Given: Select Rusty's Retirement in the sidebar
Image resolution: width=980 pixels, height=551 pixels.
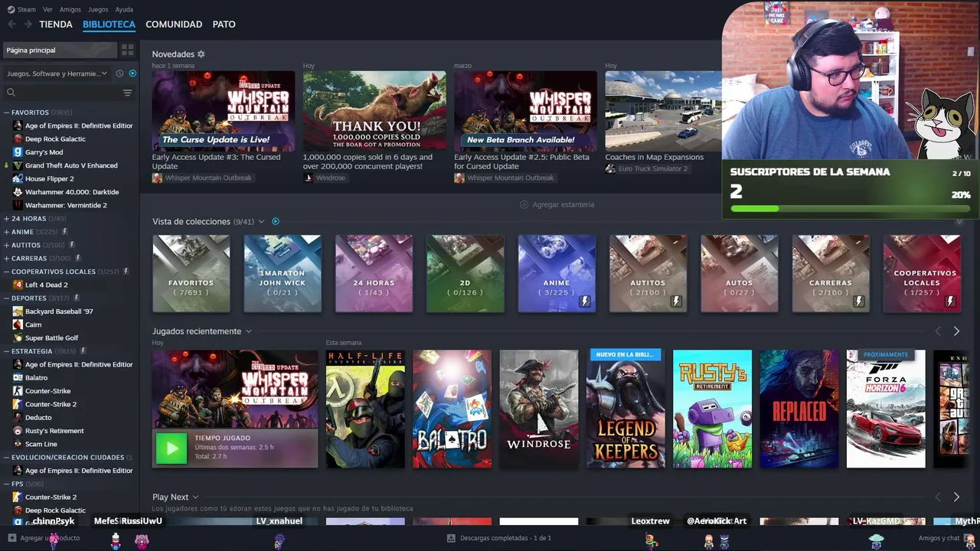Looking at the screenshot, I should tap(54, 431).
